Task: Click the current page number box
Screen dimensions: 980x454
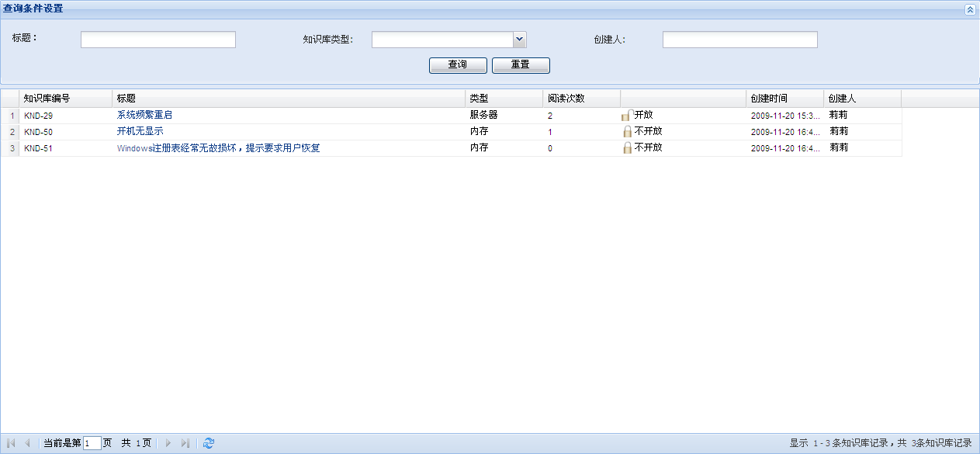Action: [x=92, y=443]
